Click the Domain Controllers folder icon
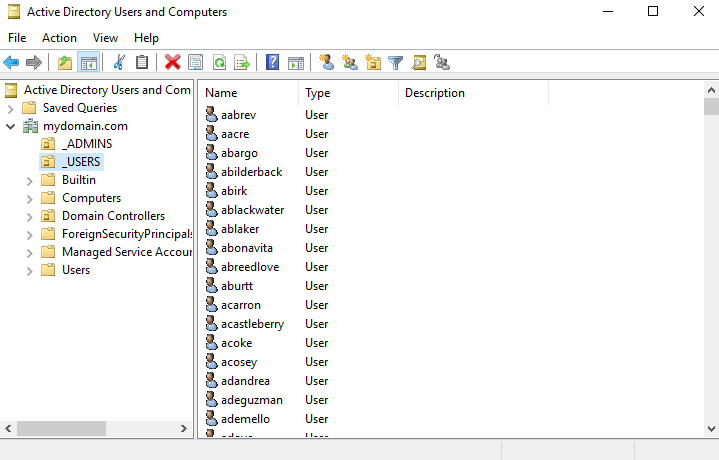This screenshot has height=460, width=719. pyautogui.click(x=48, y=216)
